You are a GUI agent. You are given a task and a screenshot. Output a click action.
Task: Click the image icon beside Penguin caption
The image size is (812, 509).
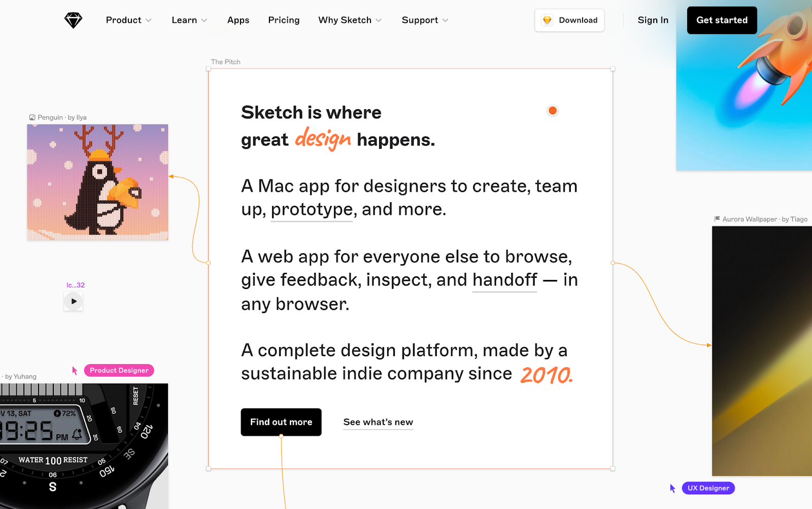tap(32, 117)
